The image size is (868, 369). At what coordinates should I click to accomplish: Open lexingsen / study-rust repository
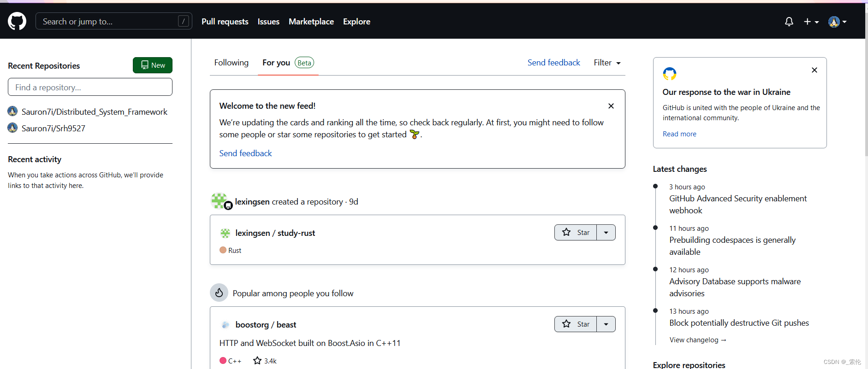[x=275, y=233]
